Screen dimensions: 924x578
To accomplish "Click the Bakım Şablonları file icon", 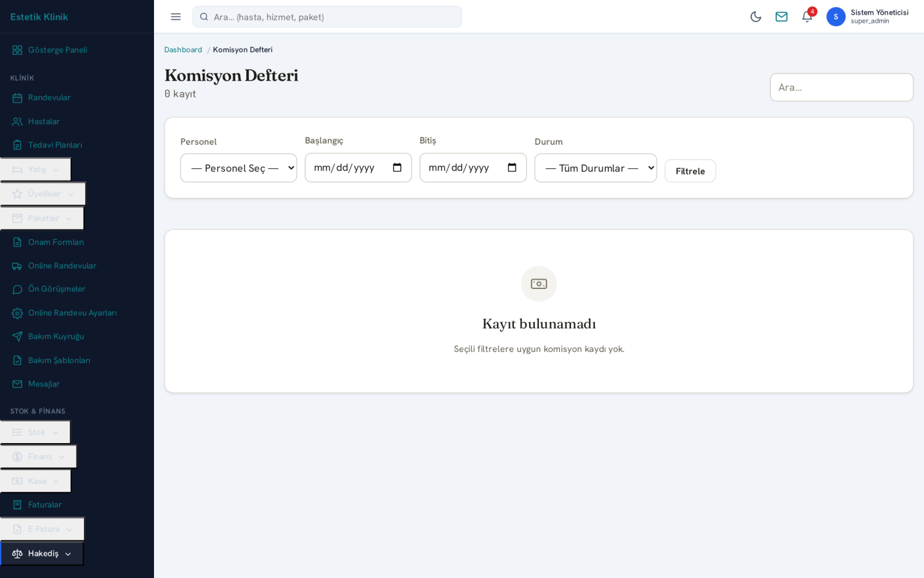I will point(17,360).
